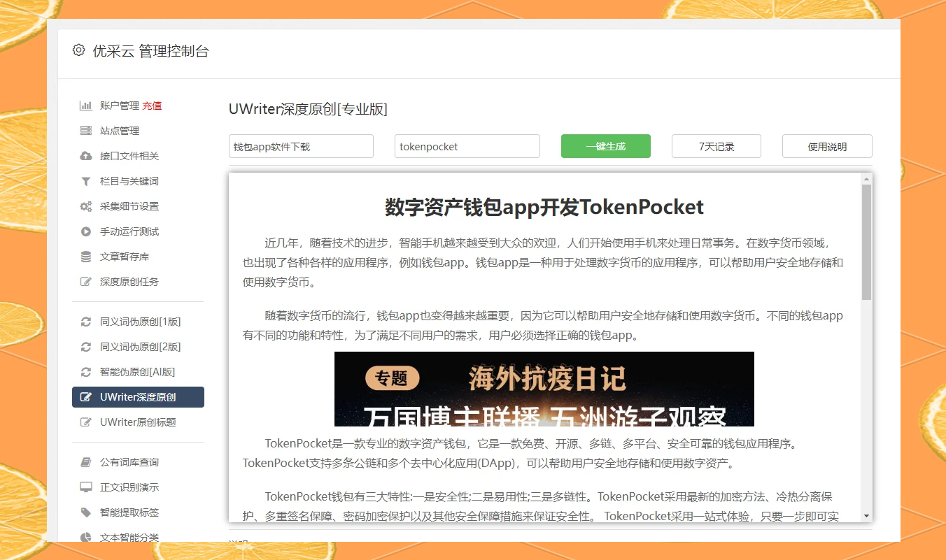This screenshot has height=560, width=946.
Task: Click the edit icon beside 深度原创任务
Action: (86, 282)
